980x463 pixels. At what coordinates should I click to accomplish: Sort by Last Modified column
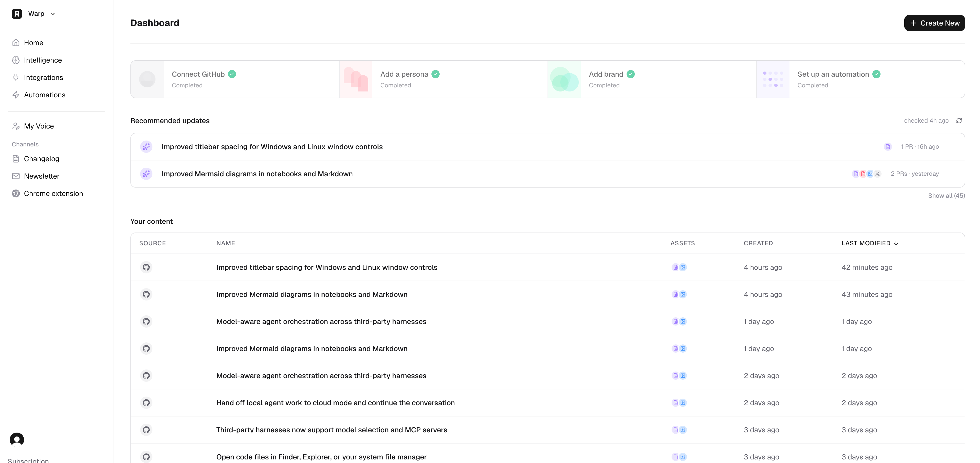point(870,243)
